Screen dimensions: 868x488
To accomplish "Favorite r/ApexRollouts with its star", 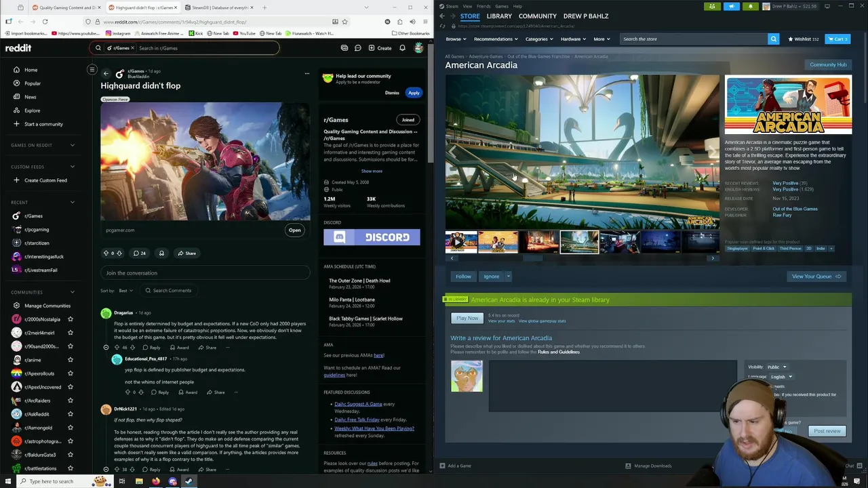I will click(x=70, y=373).
